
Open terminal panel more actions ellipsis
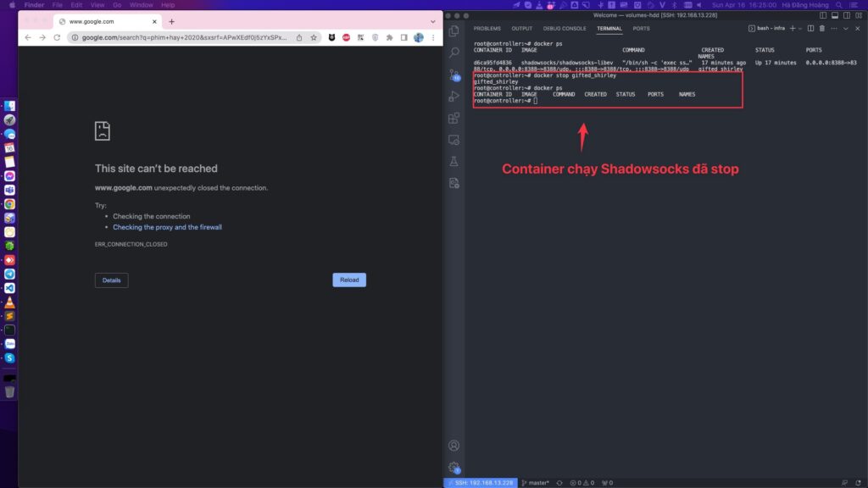[x=834, y=28]
